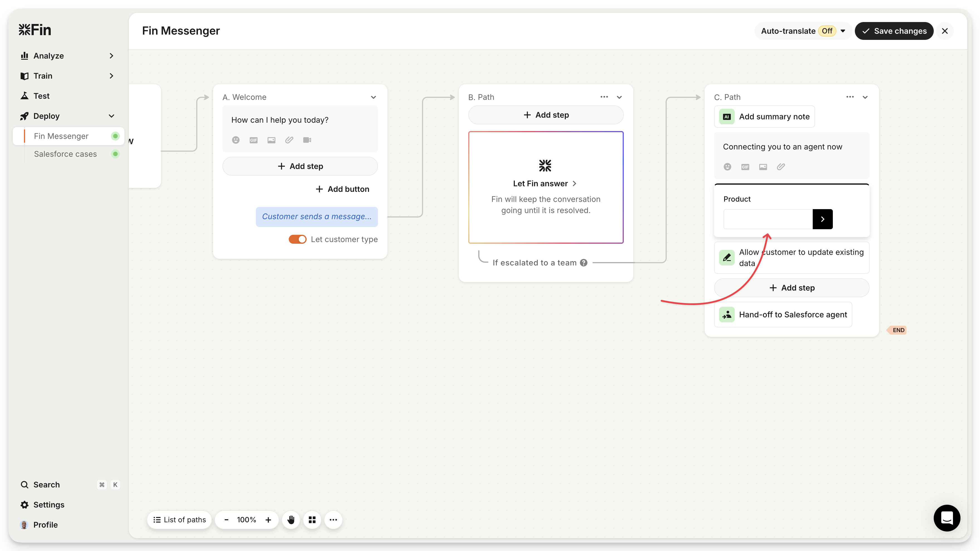The width and height of the screenshot is (980, 551).
Task: Open B. Path three-dot options menu
Action: [604, 97]
